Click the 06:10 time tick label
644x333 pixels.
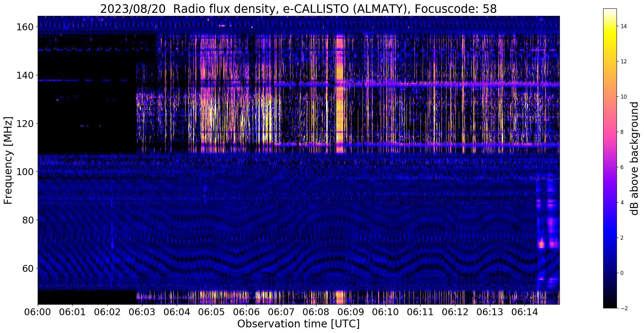pyautogui.click(x=385, y=312)
